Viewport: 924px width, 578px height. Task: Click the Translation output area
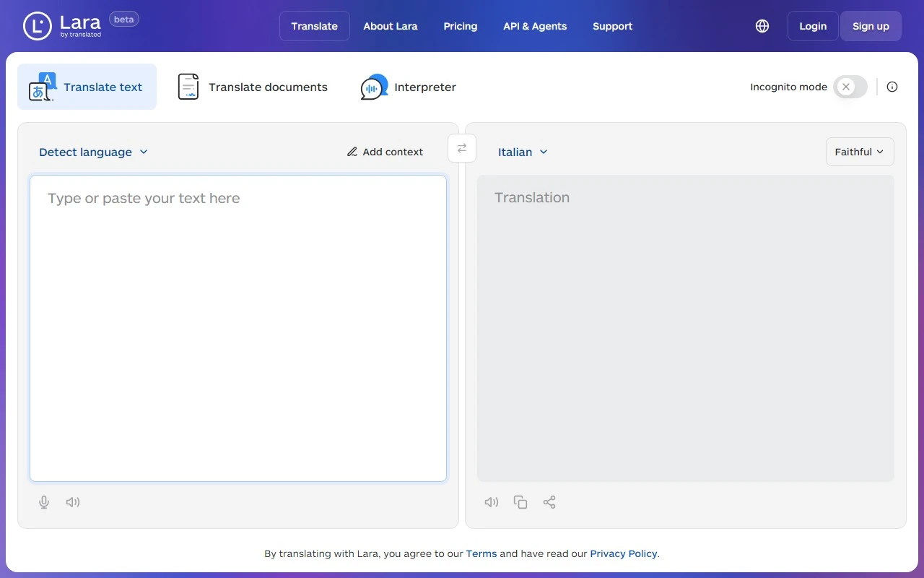[686, 328]
